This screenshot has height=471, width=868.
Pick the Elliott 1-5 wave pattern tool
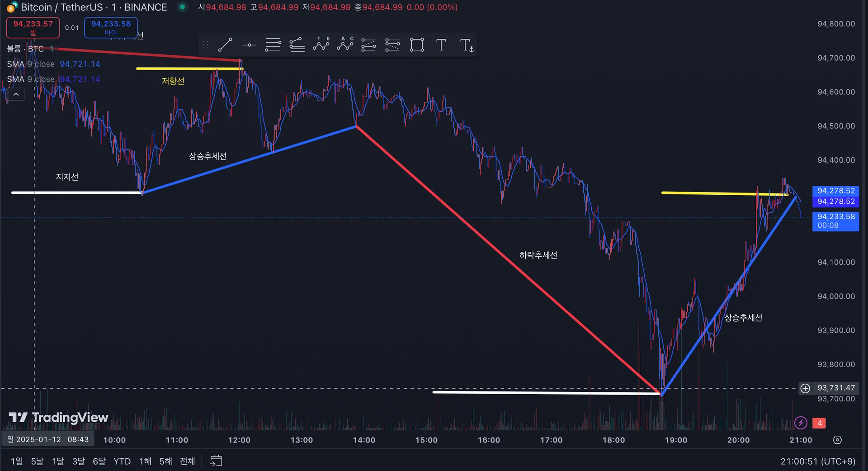click(x=321, y=45)
